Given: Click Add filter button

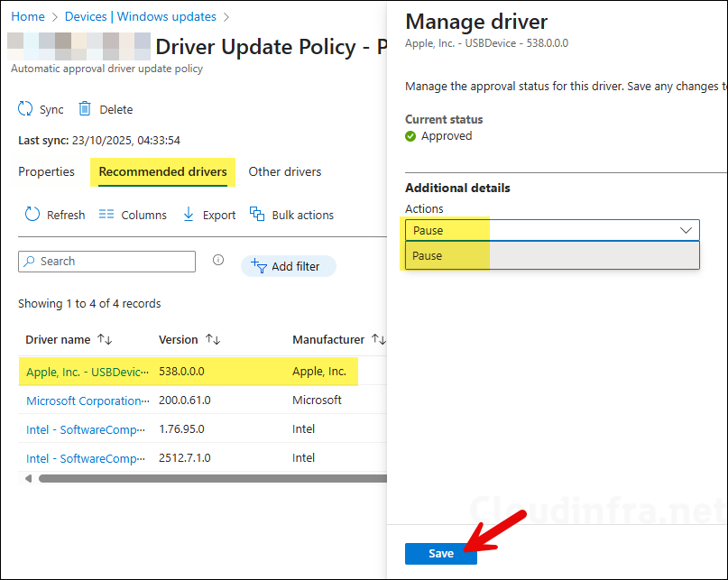Looking at the screenshot, I should (288, 266).
